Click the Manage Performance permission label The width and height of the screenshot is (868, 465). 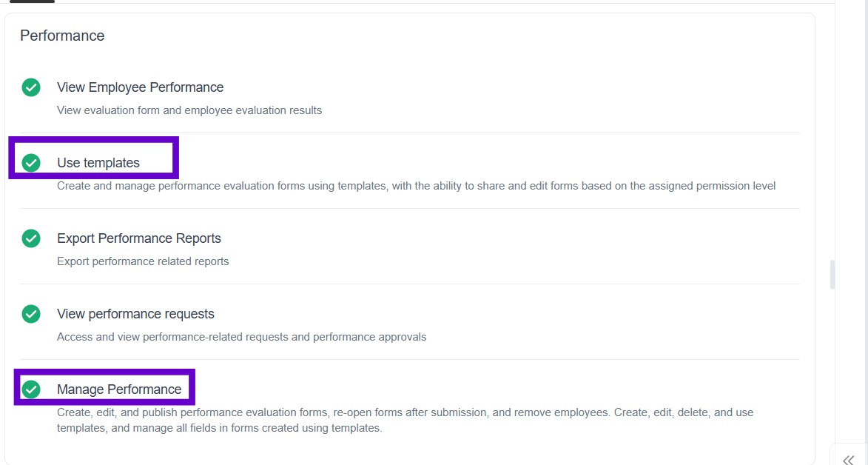tap(118, 389)
